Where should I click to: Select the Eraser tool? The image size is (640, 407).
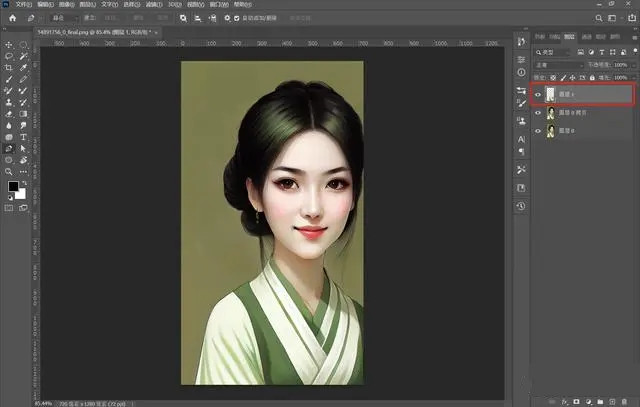[x=9, y=114]
